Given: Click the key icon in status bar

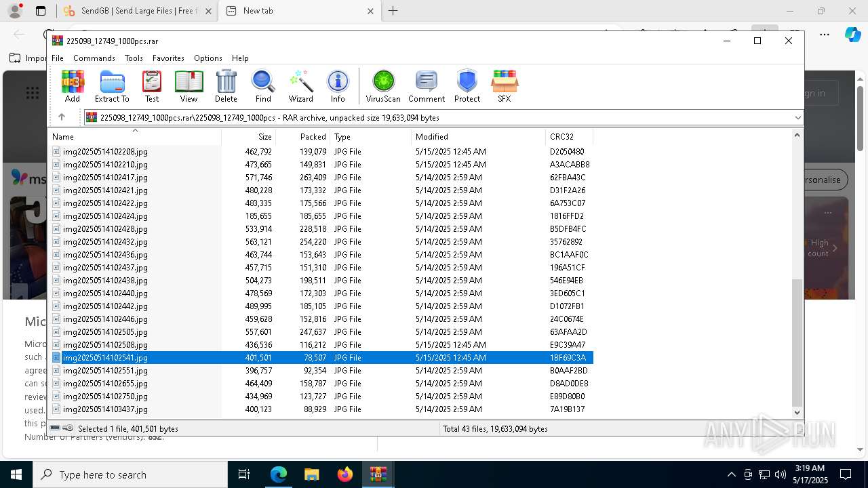Looking at the screenshot, I should [68, 428].
